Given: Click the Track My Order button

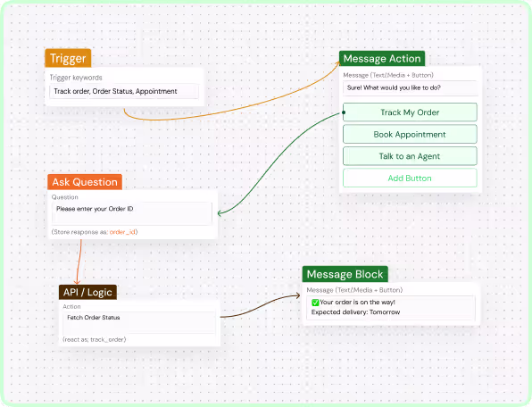Looking at the screenshot, I should pyautogui.click(x=410, y=112).
